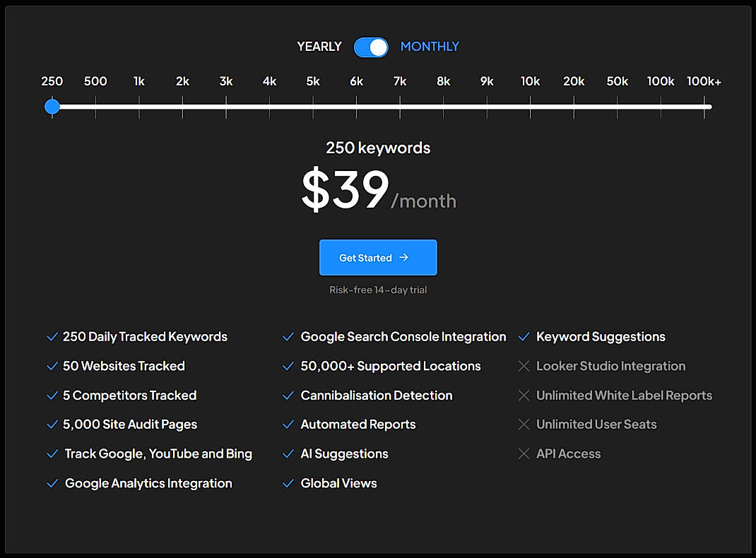
Task: Toggle the billing period switch
Action: 371,47
